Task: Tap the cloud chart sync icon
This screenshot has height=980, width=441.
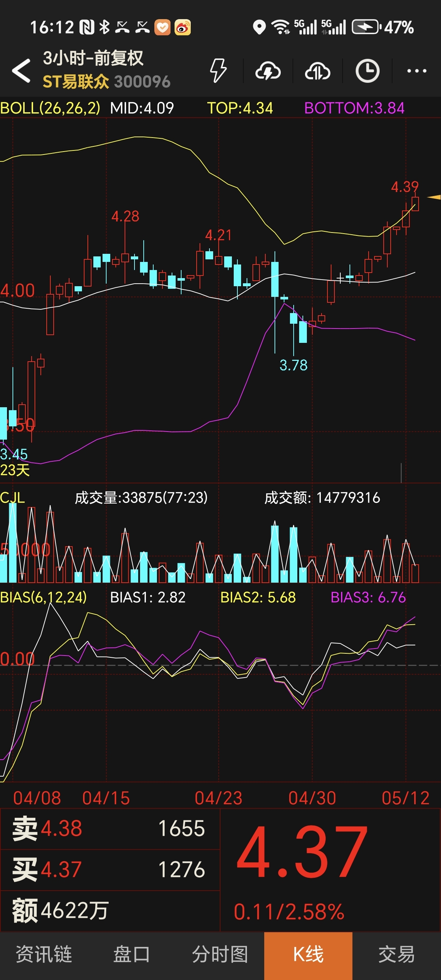Action: pos(318,71)
